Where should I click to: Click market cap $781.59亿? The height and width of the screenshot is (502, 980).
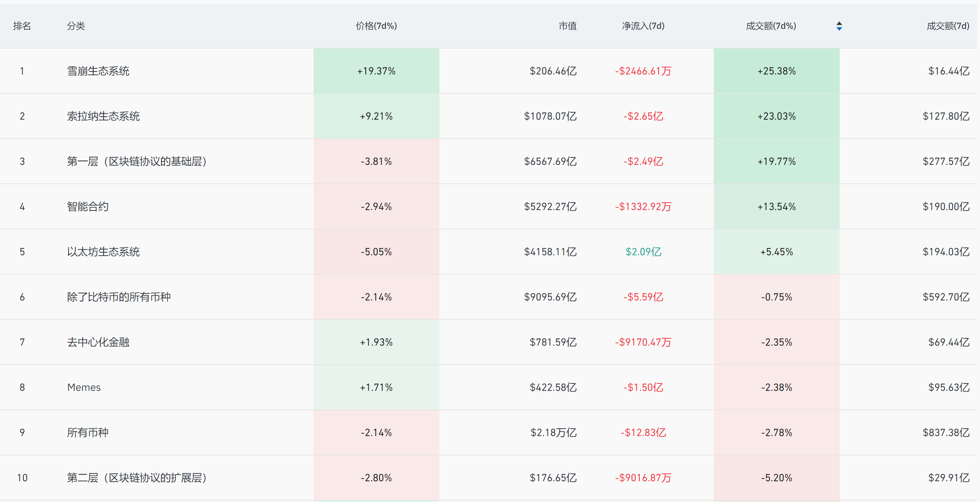click(553, 342)
